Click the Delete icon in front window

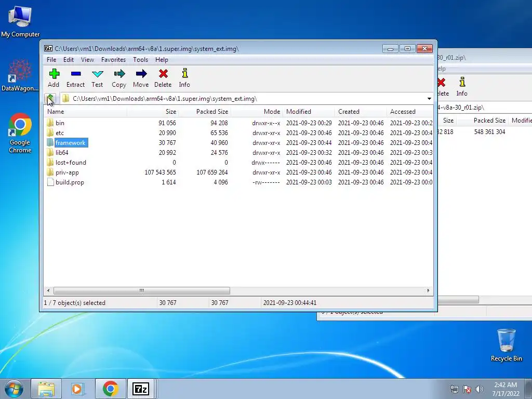pos(163,78)
